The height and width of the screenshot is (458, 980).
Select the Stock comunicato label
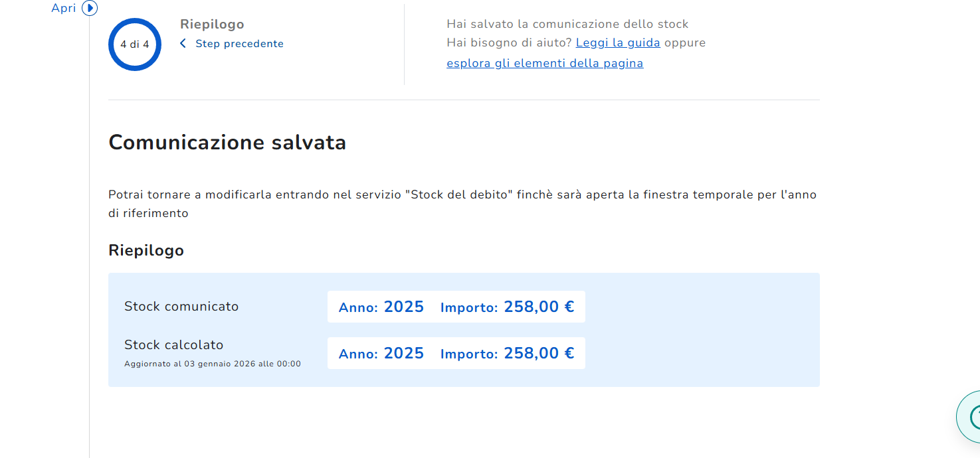181,307
